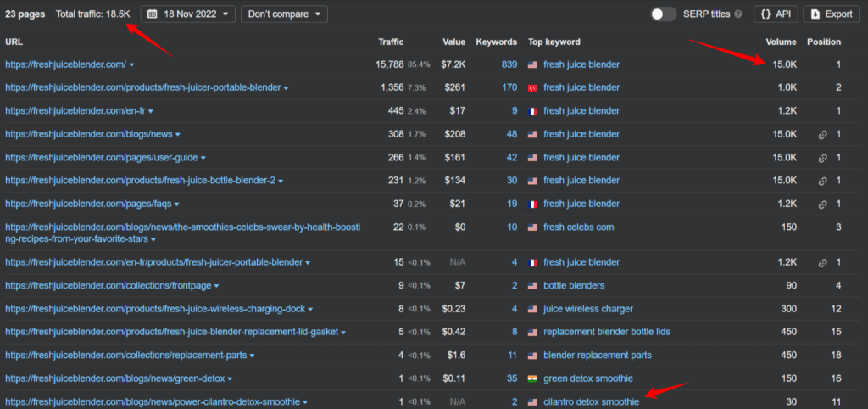Image resolution: width=868 pixels, height=409 pixels.
Task: Click the link icon in en-fr portable-blender Position cell
Action: pos(822,263)
